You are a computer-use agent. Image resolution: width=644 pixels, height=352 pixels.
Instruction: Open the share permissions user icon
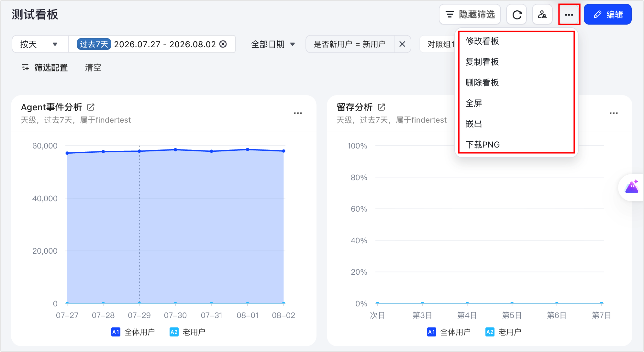pyautogui.click(x=542, y=15)
